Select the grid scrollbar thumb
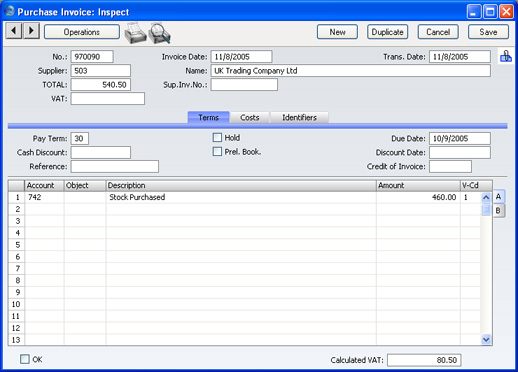The height and width of the screenshot is (372, 518). point(486,210)
